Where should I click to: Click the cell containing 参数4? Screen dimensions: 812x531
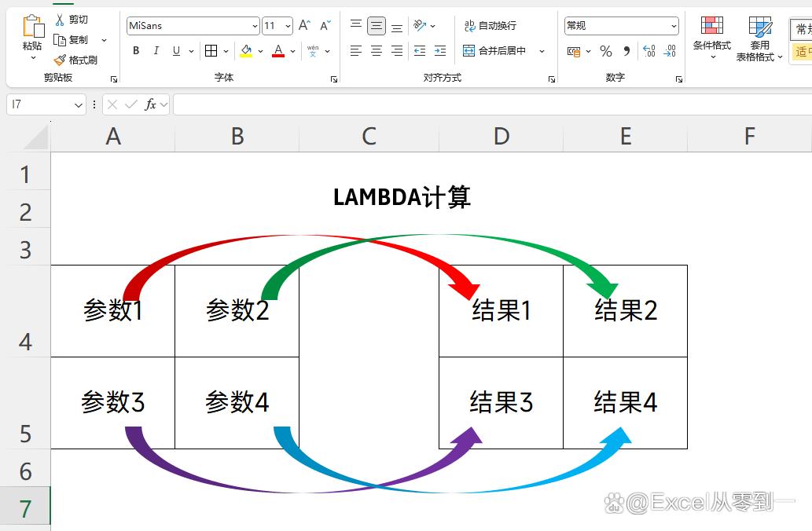(237, 403)
